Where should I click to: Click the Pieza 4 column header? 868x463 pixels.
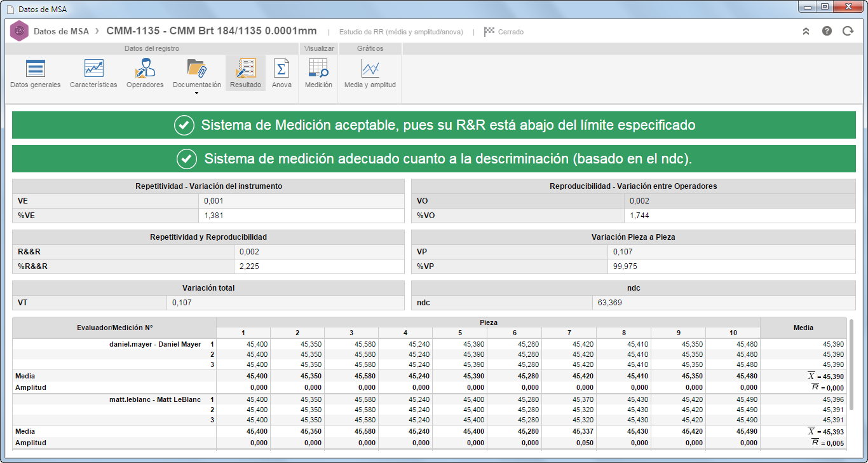pos(406,333)
